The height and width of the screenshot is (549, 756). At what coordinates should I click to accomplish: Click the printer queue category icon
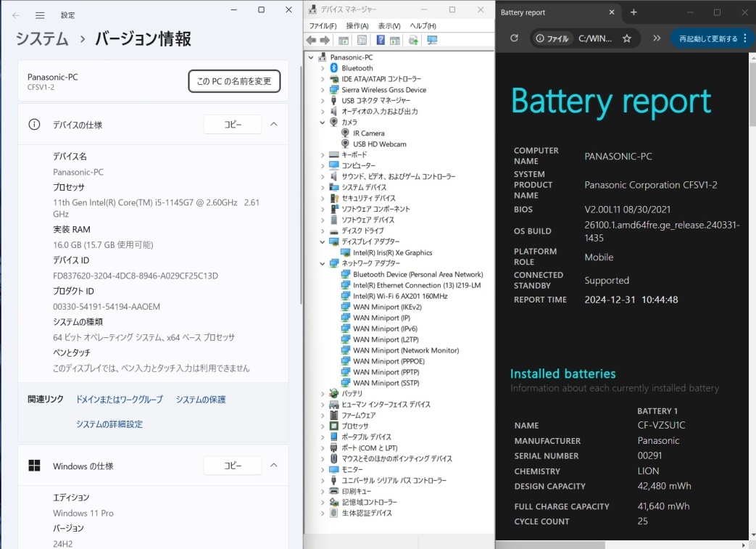point(333,491)
